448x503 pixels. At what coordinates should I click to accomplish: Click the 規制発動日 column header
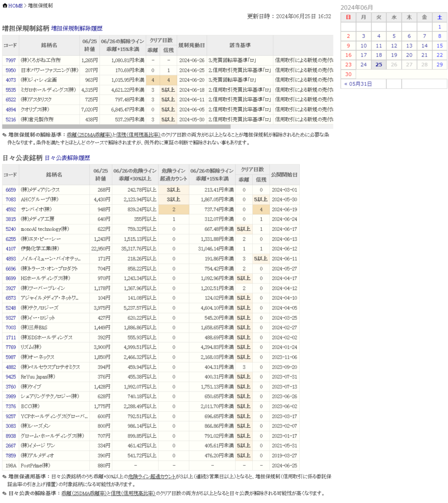192,45
